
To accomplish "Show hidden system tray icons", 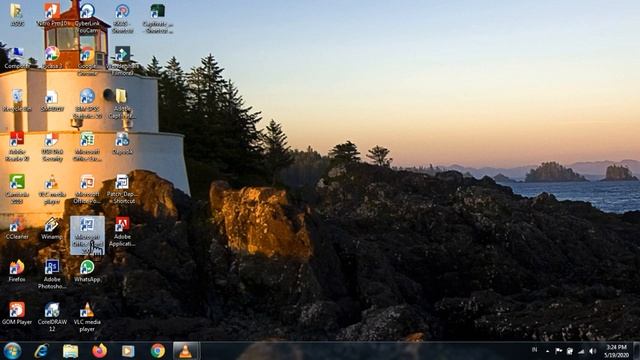I will [547, 351].
